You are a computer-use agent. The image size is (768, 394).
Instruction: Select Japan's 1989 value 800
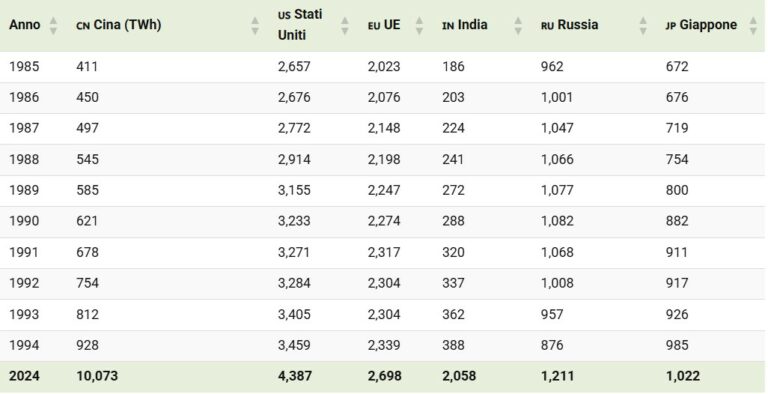click(x=677, y=190)
